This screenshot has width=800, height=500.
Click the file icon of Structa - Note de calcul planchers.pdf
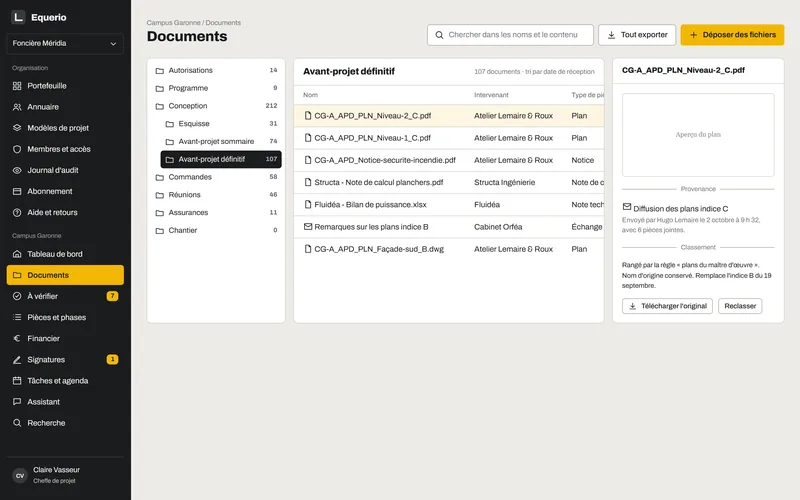pos(308,182)
